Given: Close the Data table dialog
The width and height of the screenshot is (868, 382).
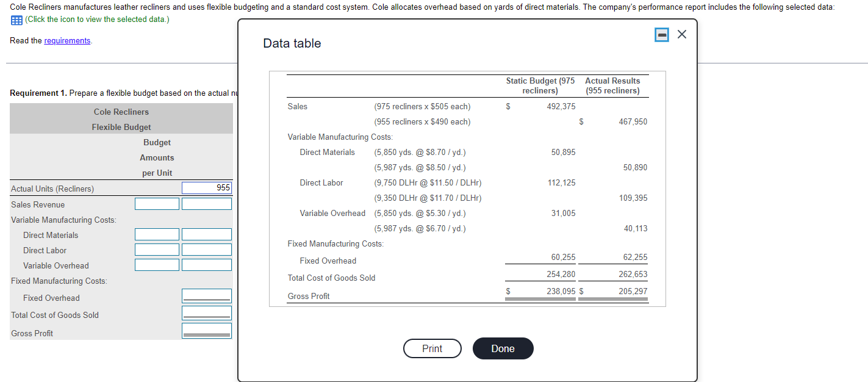Looking at the screenshot, I should 682,35.
